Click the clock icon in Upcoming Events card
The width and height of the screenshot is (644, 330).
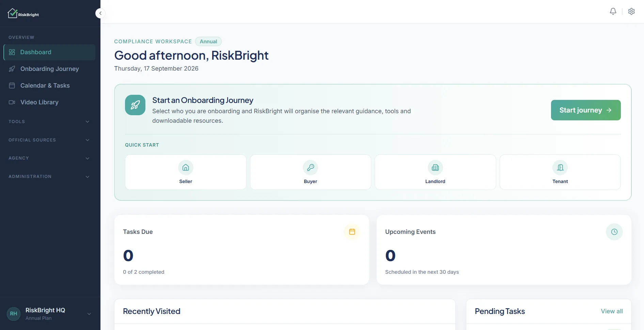click(x=614, y=232)
